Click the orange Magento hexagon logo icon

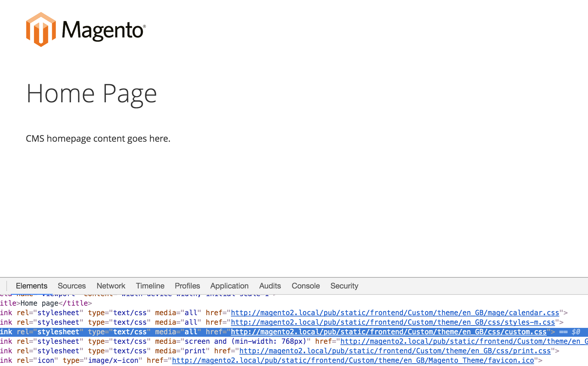[41, 30]
